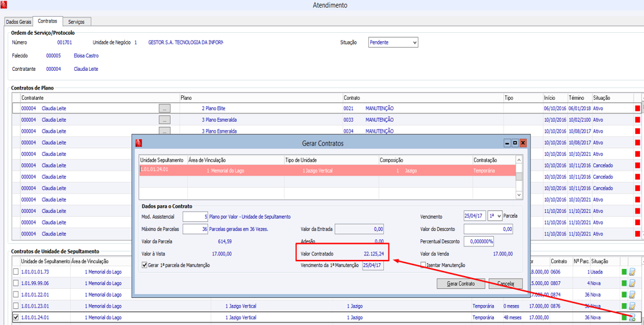Minimize the Gerar Contratos dialog

507,143
